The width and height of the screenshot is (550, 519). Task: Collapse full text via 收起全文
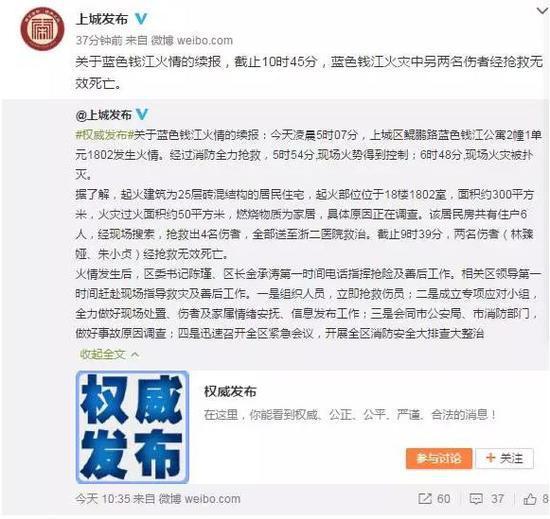[109, 355]
